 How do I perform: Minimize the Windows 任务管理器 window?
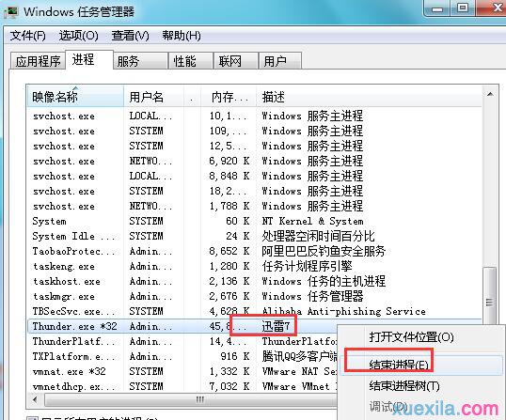(x=437, y=8)
